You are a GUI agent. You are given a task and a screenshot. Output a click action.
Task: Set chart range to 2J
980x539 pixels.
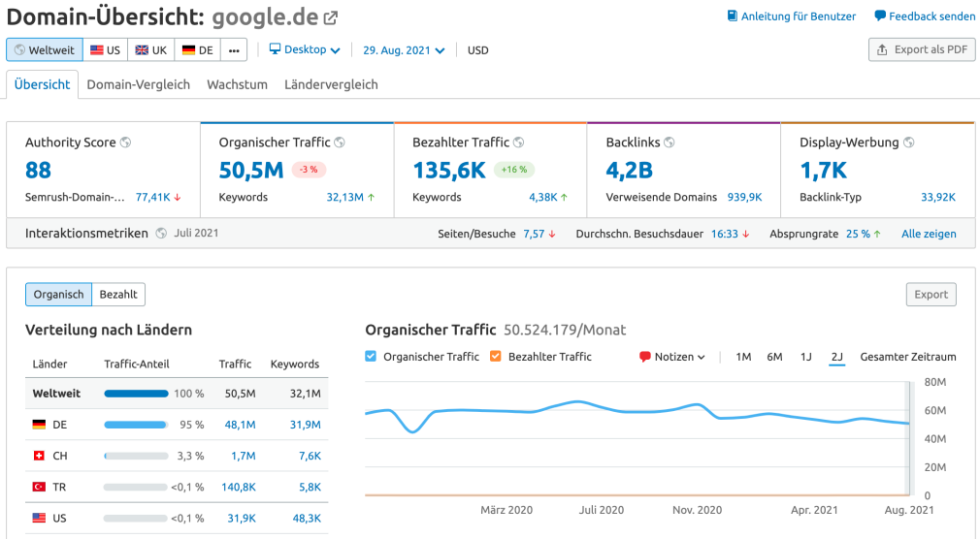point(836,357)
